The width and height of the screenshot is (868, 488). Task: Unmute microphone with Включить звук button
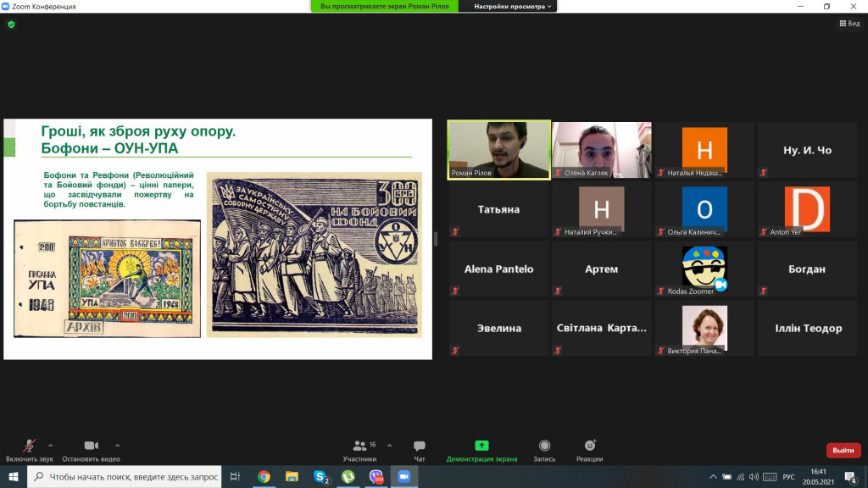[30, 451]
